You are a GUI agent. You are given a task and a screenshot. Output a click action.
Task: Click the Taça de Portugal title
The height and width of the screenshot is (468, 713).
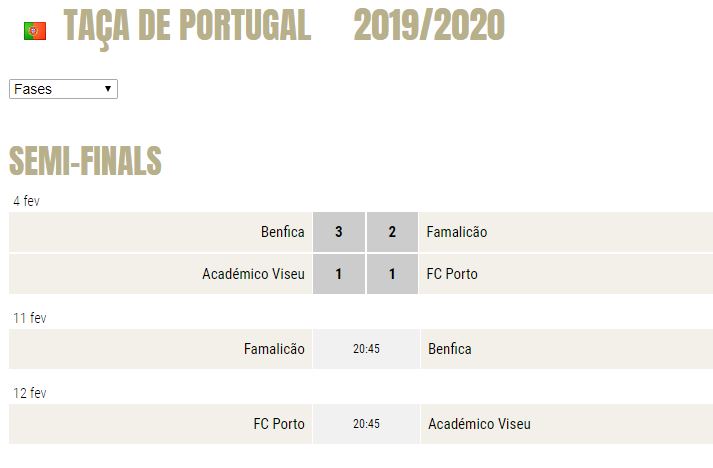click(187, 26)
